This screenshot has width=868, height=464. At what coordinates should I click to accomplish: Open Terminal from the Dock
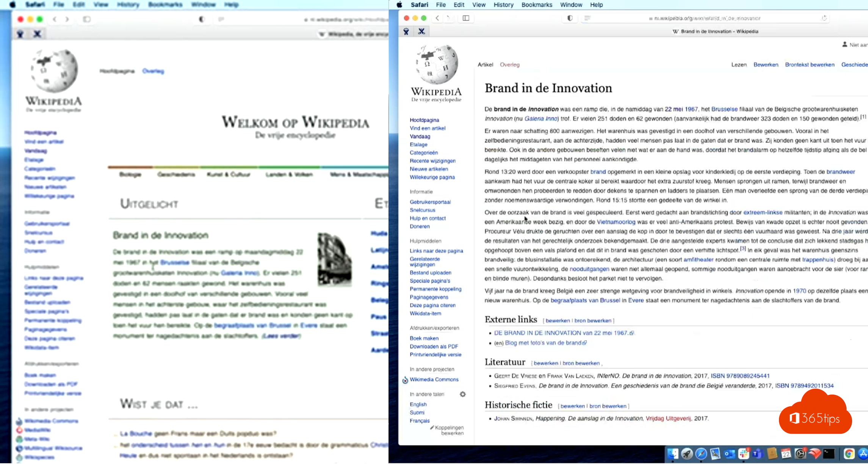point(829,453)
